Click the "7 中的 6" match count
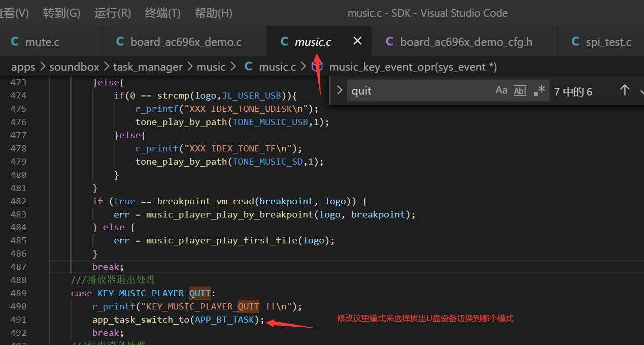Viewport: 644px width, 345px height. click(x=573, y=92)
